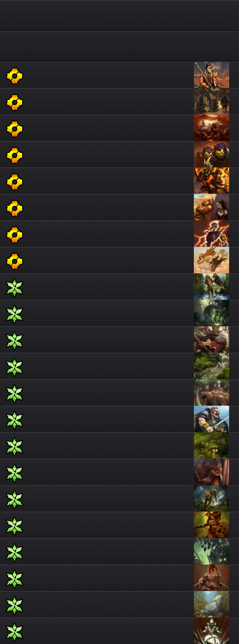Select orange gear icon next to flying hero
The image size is (239, 644).
(x=14, y=261)
